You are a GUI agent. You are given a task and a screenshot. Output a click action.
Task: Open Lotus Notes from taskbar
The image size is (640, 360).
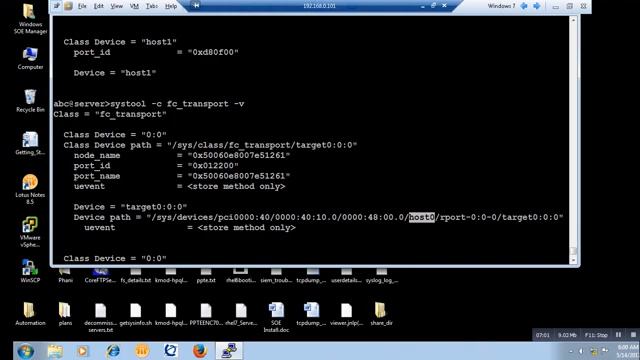coord(142,351)
